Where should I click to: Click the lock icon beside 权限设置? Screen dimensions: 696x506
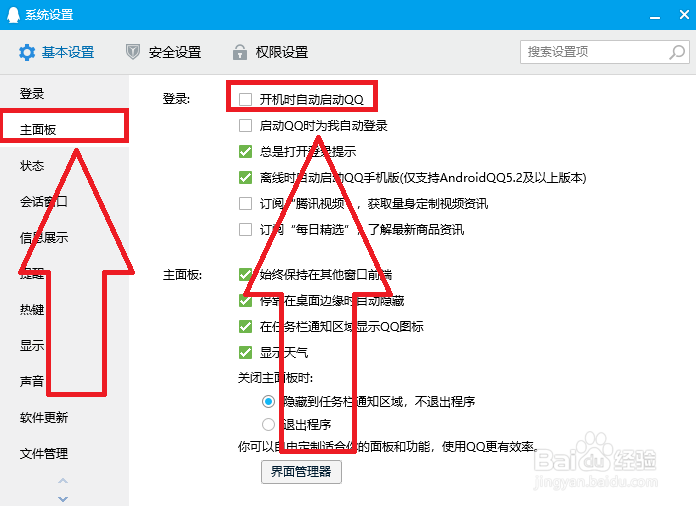(240, 52)
